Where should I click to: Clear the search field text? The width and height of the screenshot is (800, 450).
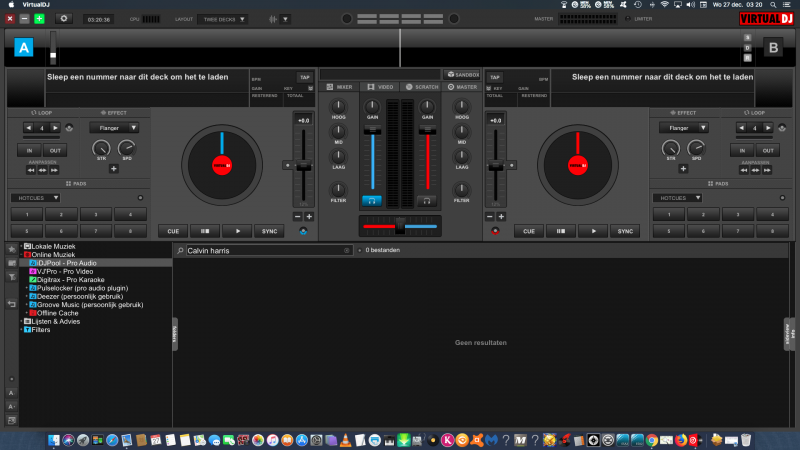click(347, 251)
